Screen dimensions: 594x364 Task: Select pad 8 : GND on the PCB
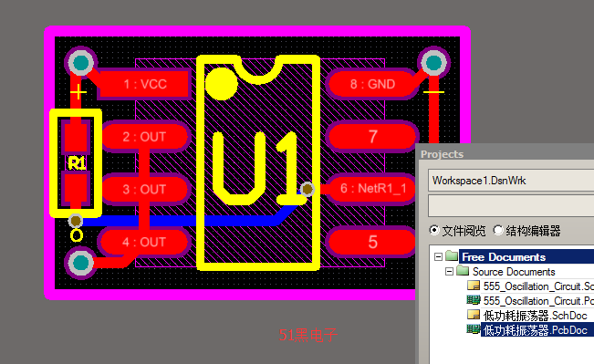pyautogui.click(x=372, y=84)
